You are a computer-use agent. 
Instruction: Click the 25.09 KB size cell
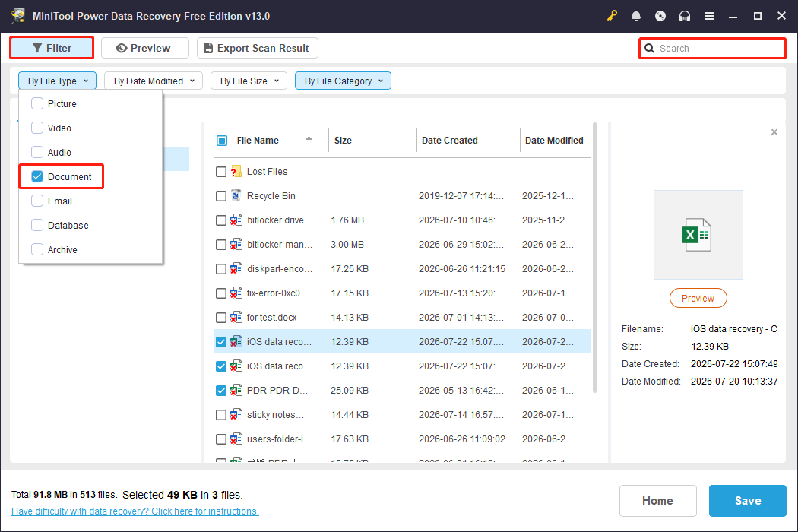tap(350, 391)
